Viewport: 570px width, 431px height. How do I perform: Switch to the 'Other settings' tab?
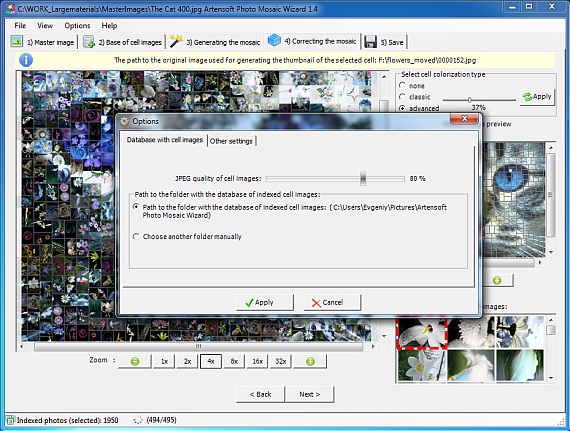(231, 141)
